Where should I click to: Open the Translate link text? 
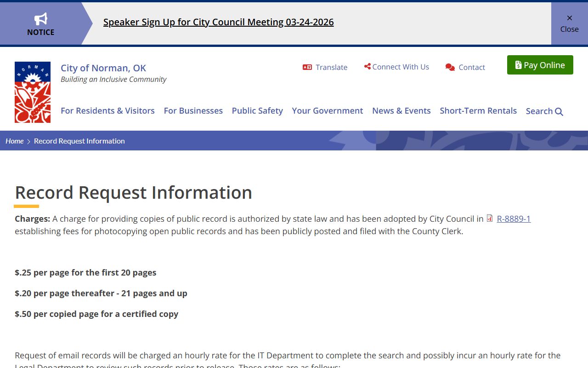[x=332, y=67]
